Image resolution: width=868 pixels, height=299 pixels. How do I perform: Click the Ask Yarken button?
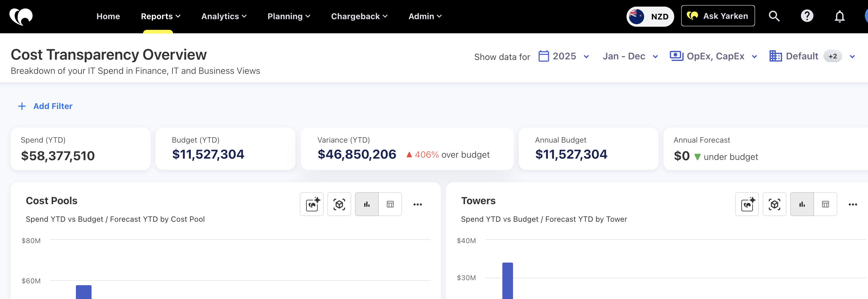coord(718,16)
